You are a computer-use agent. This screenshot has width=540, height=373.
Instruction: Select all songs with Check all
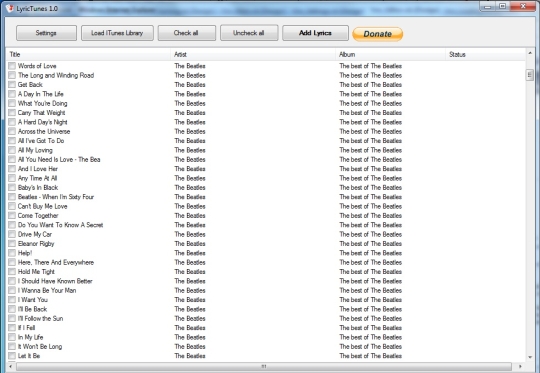187,33
